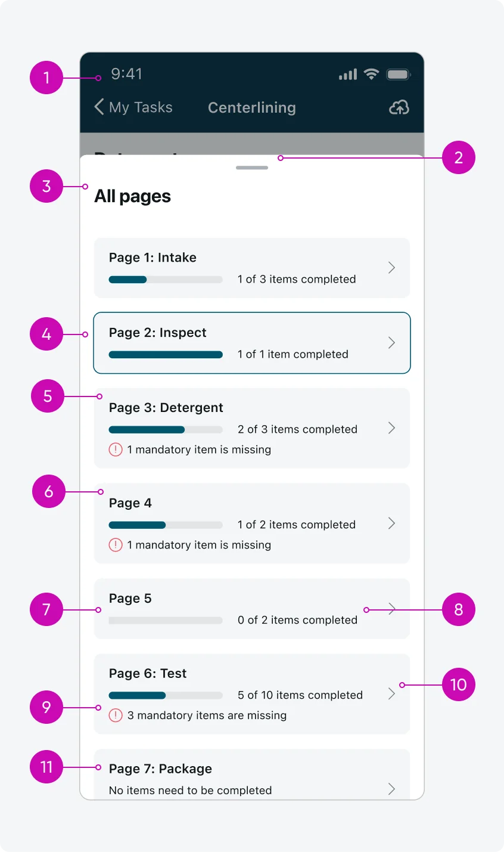Click the warning icon under Page 3: Detergent
Screen dimensions: 504x852
pos(116,450)
